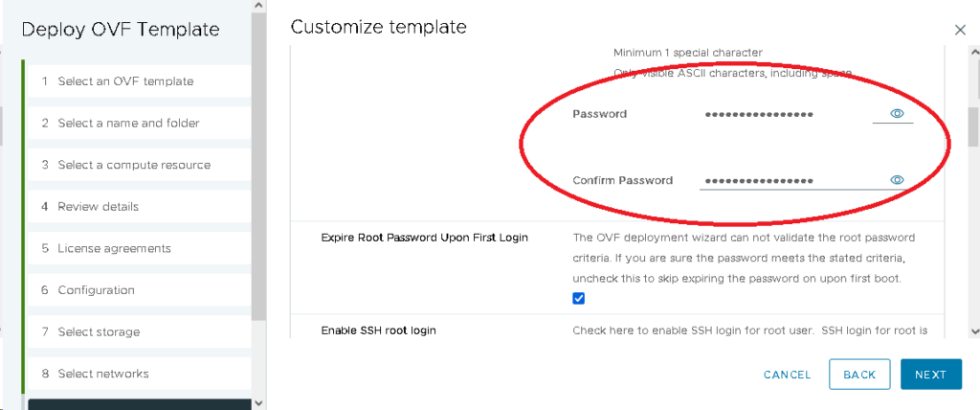Go BACK to the previous step
The image size is (980, 410).
click(x=859, y=375)
